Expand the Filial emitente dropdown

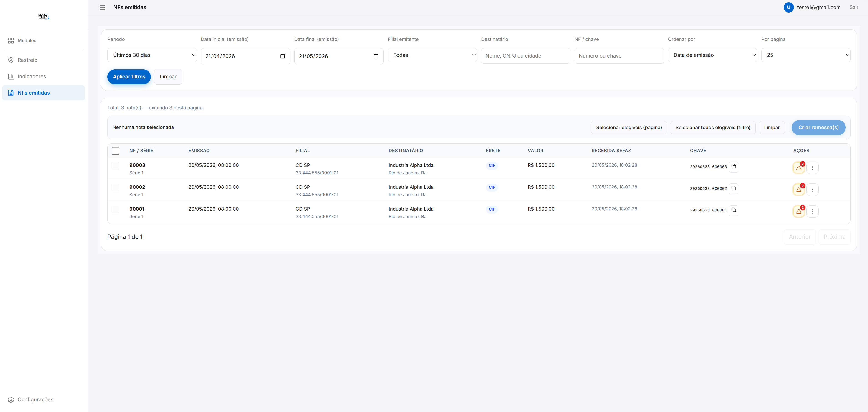pos(432,55)
